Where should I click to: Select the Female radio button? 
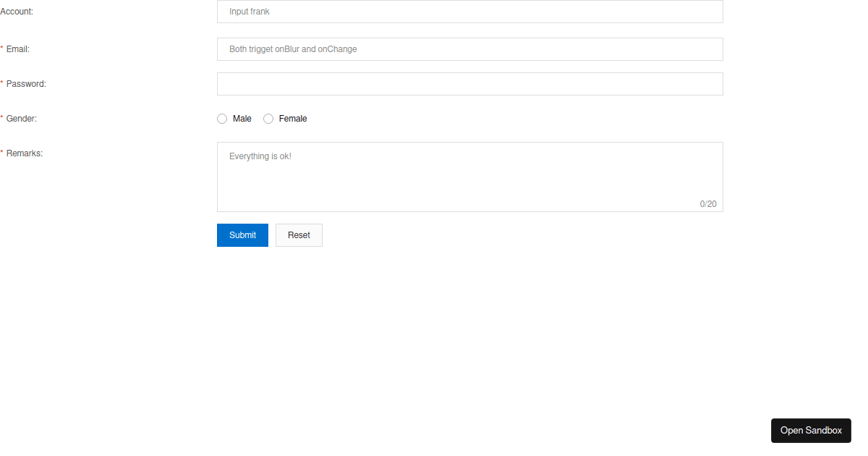click(268, 118)
